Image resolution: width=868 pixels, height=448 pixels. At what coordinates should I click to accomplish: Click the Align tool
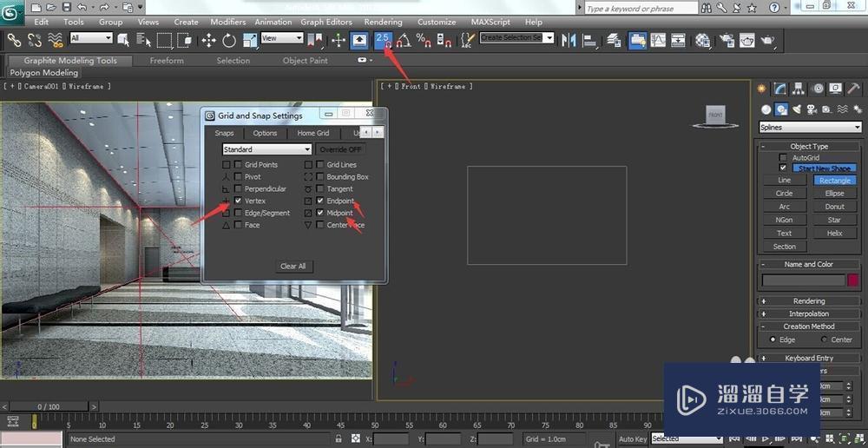pyautogui.click(x=589, y=40)
